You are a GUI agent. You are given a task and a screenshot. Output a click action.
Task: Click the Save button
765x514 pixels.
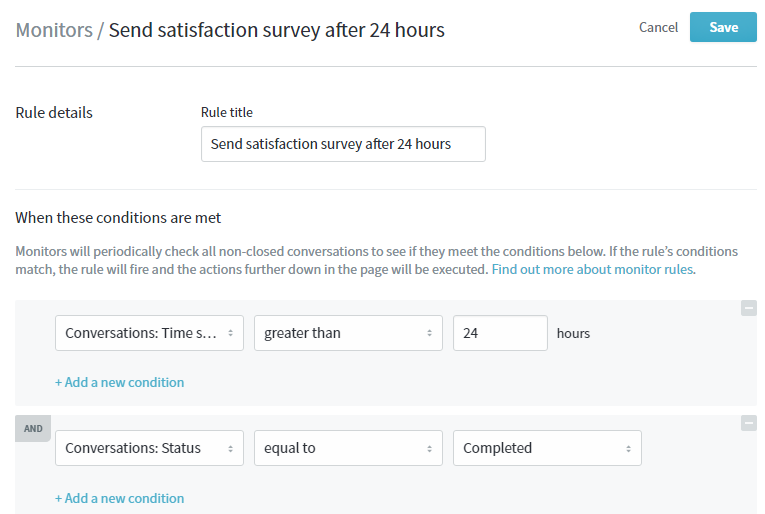[x=723, y=27]
